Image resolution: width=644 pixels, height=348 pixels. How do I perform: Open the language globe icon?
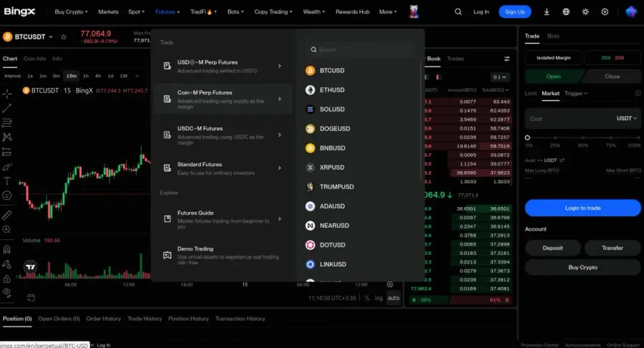pyautogui.click(x=566, y=12)
